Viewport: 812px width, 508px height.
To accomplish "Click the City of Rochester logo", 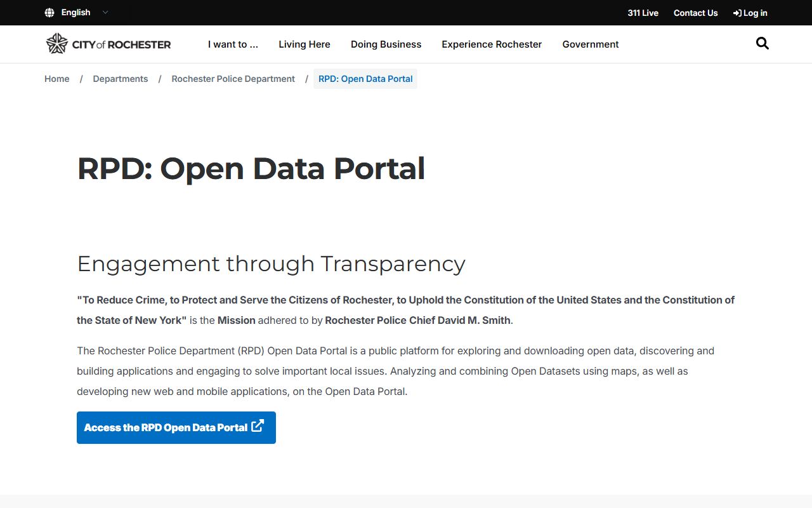I will 108,44.
